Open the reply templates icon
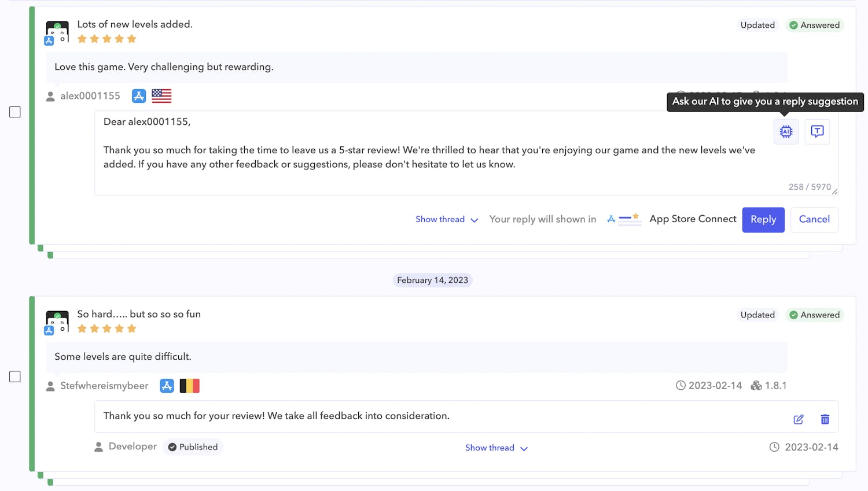 [817, 131]
